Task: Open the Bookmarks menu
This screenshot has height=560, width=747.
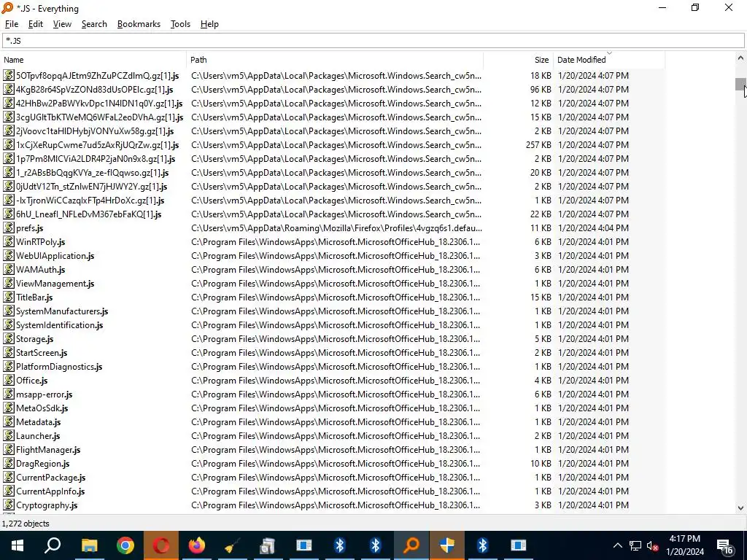Action: (139, 24)
